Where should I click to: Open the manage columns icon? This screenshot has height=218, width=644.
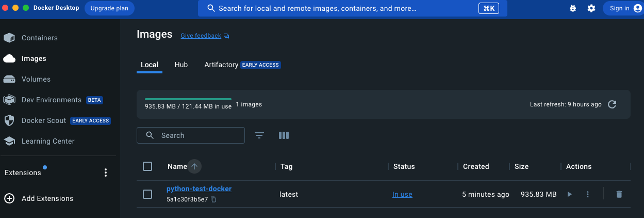pyautogui.click(x=284, y=135)
